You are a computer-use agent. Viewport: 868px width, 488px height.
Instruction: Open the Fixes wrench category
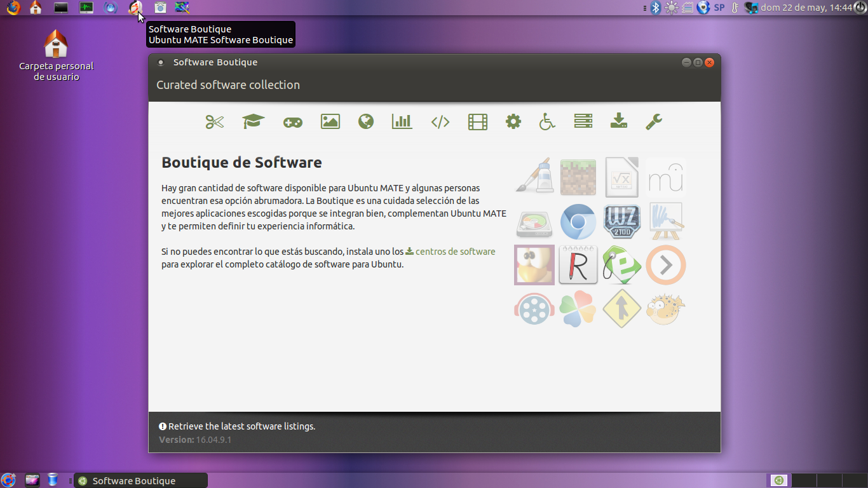(x=654, y=121)
